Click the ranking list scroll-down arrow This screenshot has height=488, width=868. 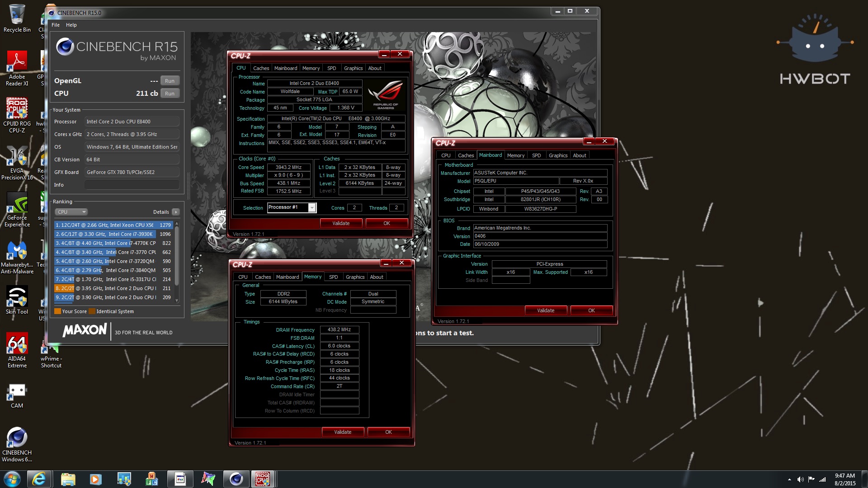tap(177, 300)
